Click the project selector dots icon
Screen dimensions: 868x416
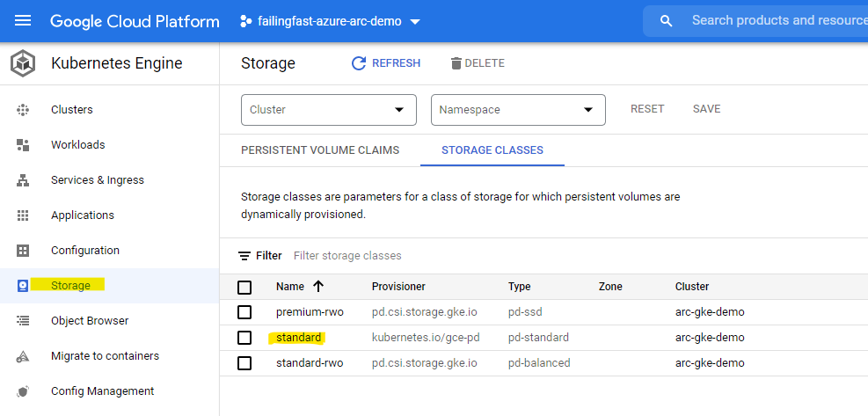click(x=245, y=22)
